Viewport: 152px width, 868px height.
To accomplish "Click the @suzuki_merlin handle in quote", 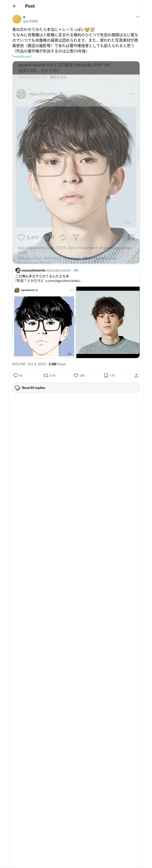I will (x=58, y=270).
